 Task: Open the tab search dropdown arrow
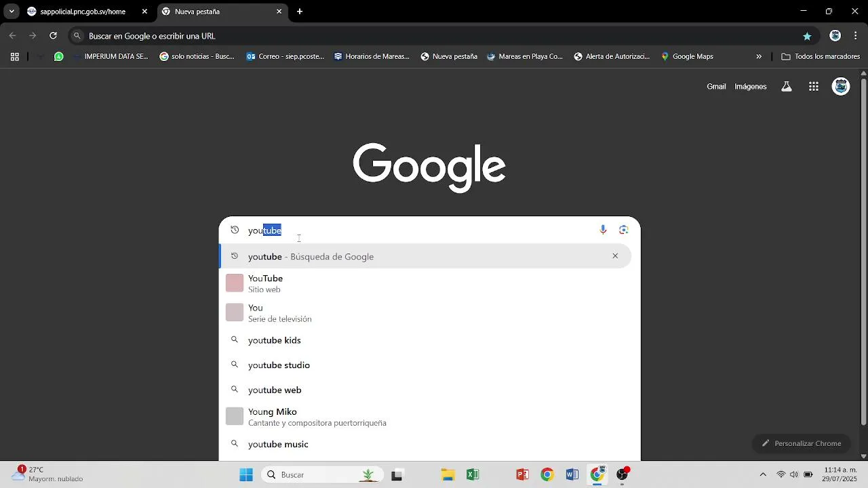pyautogui.click(x=12, y=12)
